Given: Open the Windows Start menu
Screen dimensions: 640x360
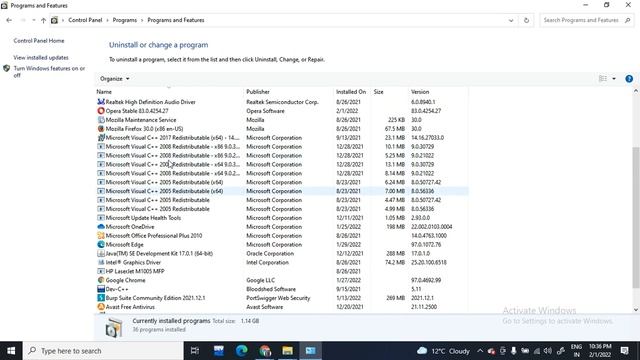Looking at the screenshot, I should pyautogui.click(x=11, y=351).
